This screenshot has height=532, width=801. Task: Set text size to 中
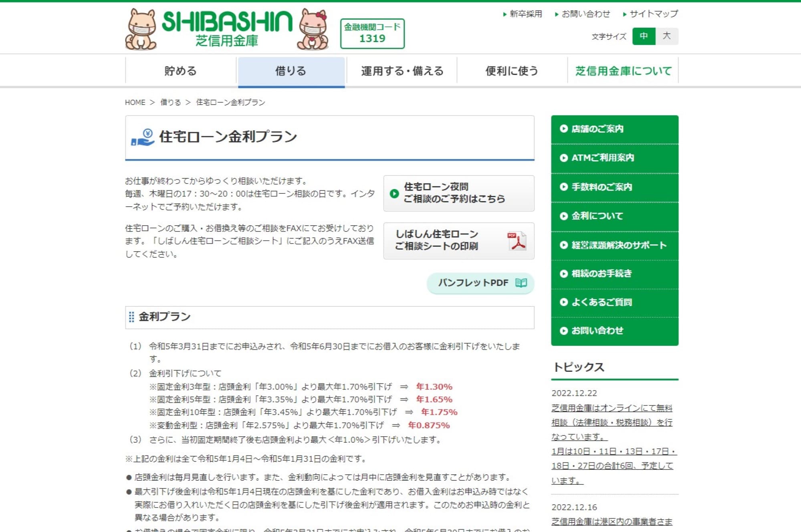(644, 36)
